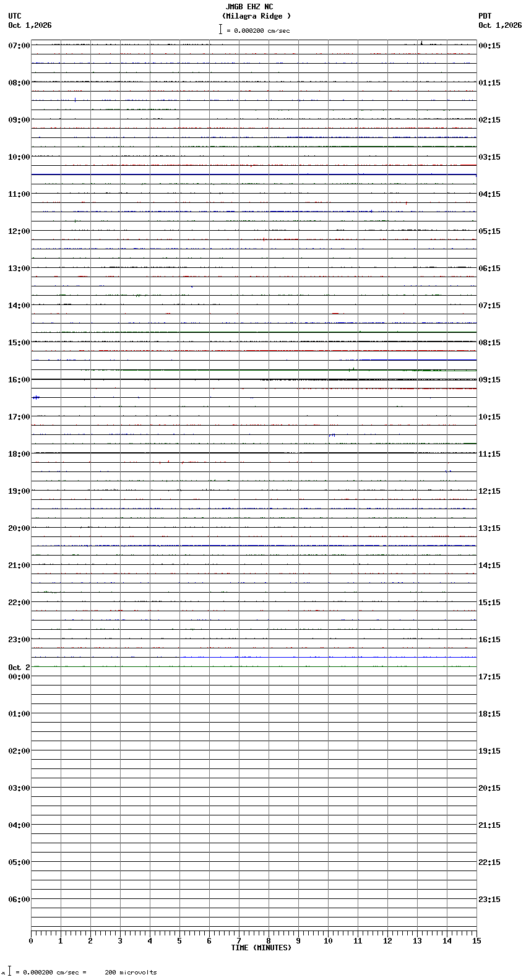Click the 00:15 PDT time label
Image resolution: width=526 pixels, height=980 pixels.
[489, 46]
